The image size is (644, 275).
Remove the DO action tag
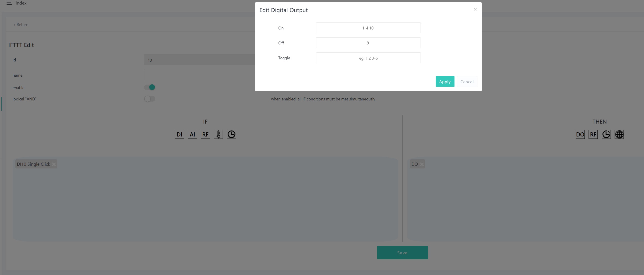422,164
